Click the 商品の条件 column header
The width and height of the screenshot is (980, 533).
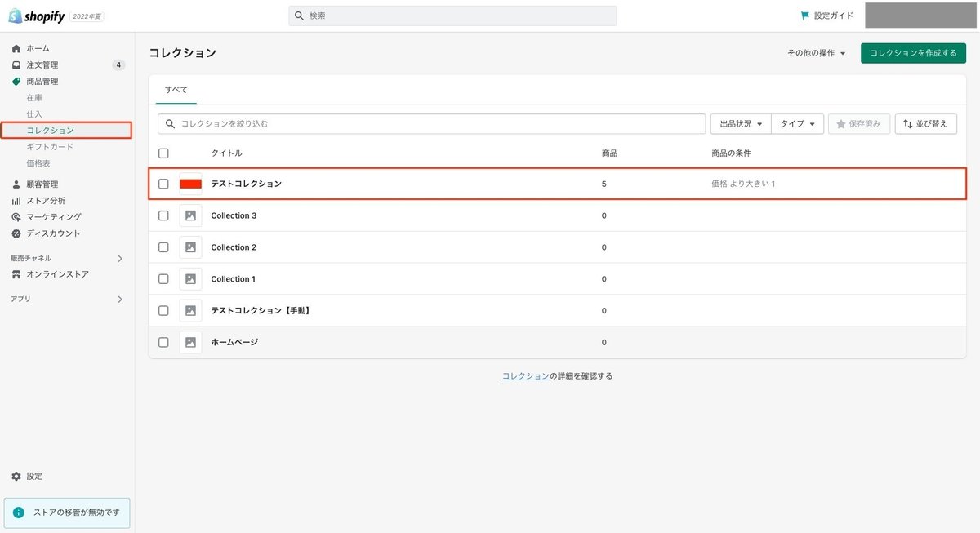pyautogui.click(x=731, y=153)
